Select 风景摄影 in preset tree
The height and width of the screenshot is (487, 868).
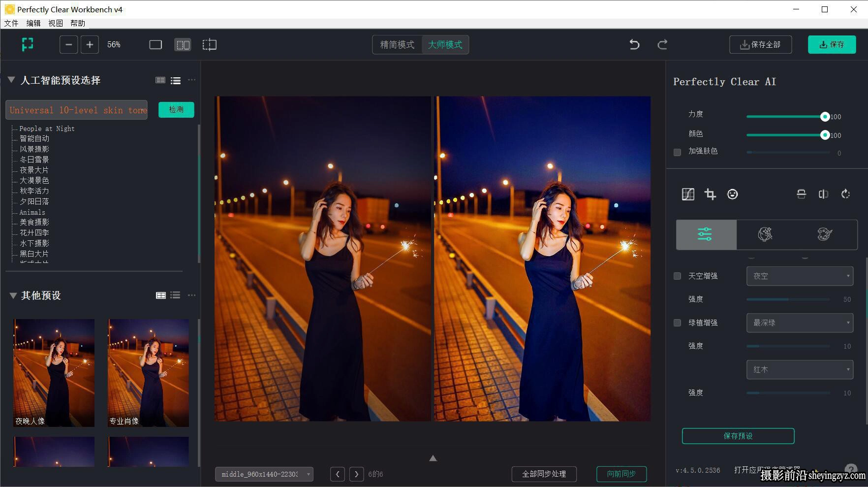(x=34, y=149)
